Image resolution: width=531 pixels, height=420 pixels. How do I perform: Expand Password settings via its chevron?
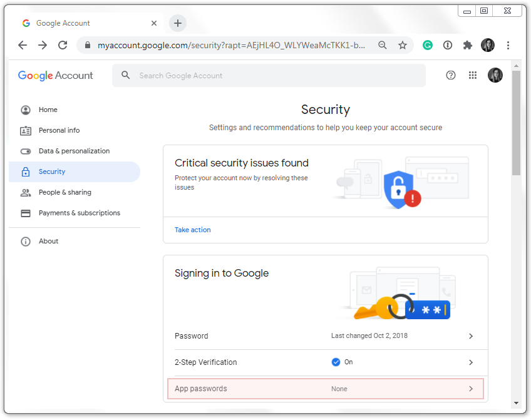click(471, 336)
